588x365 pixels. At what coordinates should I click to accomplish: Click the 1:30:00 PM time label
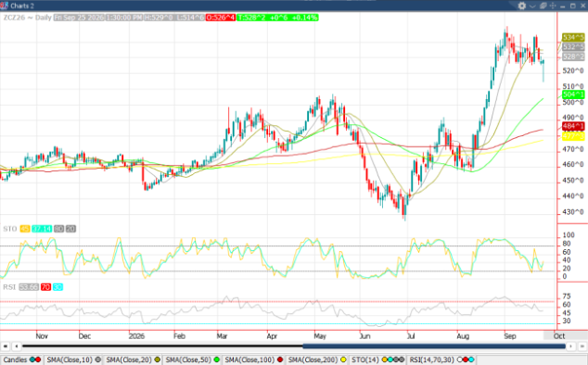(124, 18)
